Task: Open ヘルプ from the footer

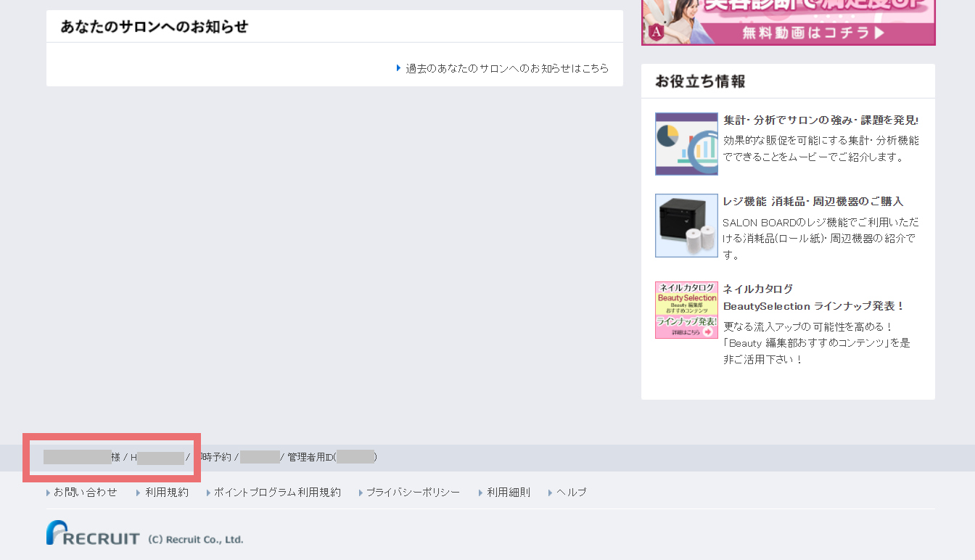Action: pos(571,493)
